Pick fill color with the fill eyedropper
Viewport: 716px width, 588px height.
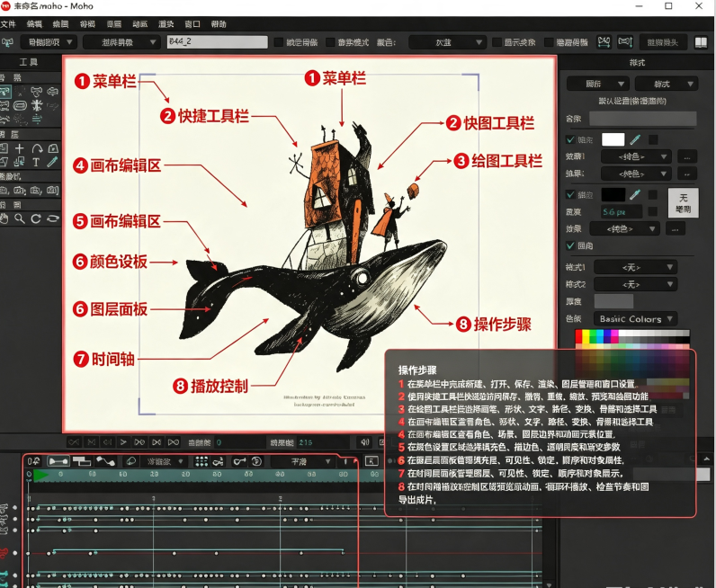pyautogui.click(x=635, y=139)
